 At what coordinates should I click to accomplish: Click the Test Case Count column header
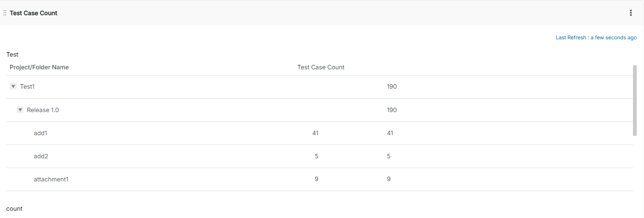pos(321,67)
